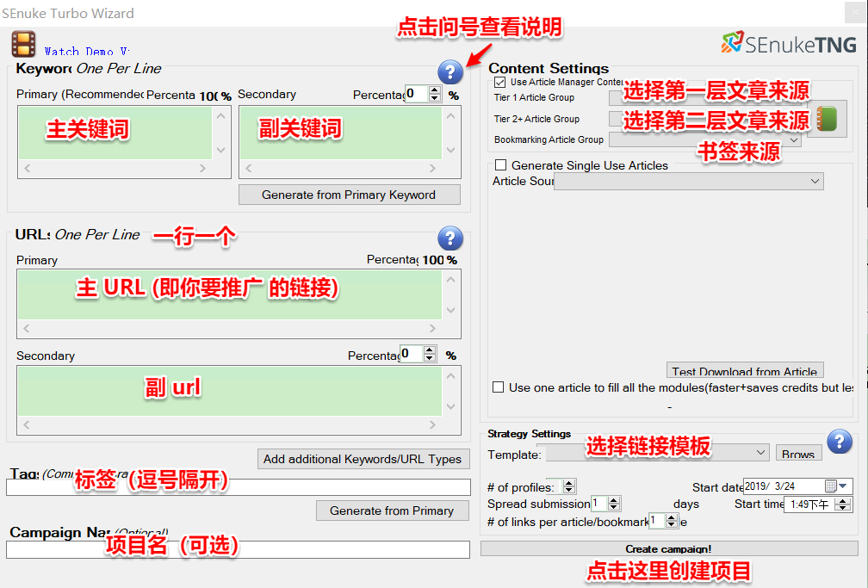Open the Strategy Settings help question mark
The height and width of the screenshot is (588, 868).
(x=840, y=442)
